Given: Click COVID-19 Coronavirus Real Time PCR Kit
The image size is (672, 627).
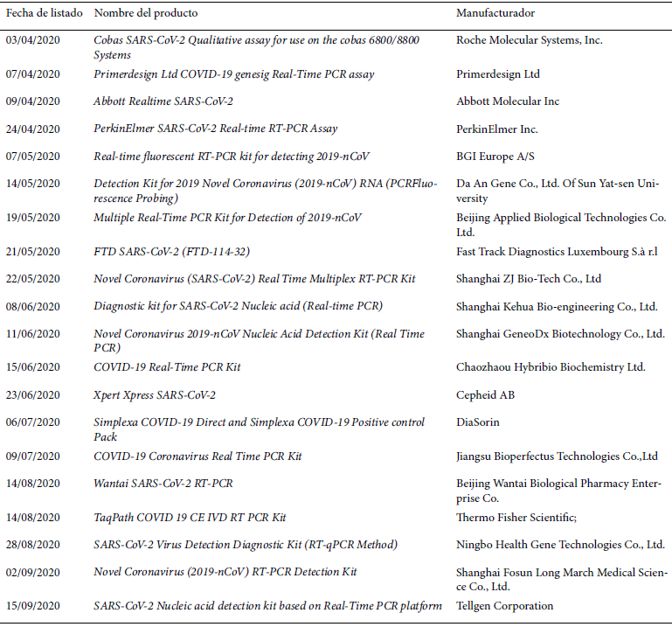Looking at the screenshot, I should point(197,456).
